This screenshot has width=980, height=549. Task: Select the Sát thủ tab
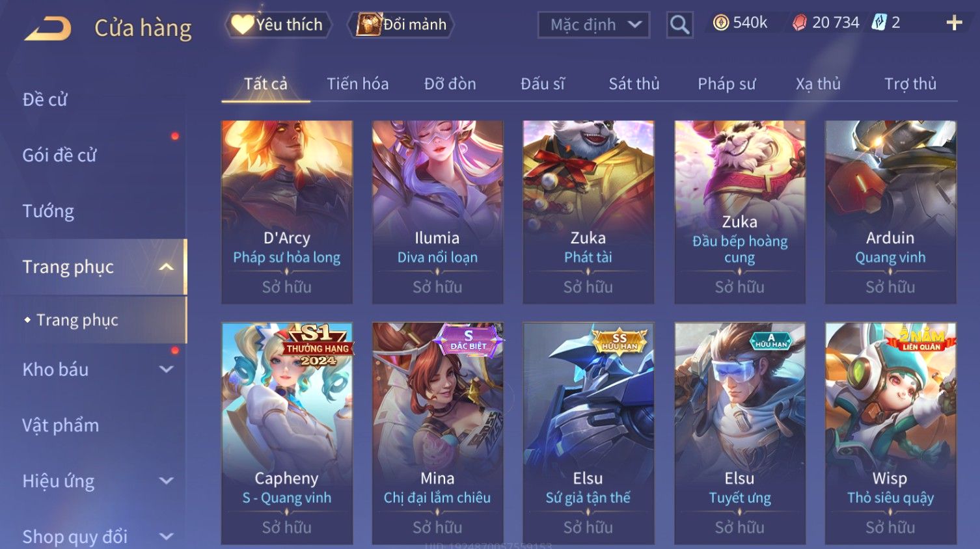(634, 84)
